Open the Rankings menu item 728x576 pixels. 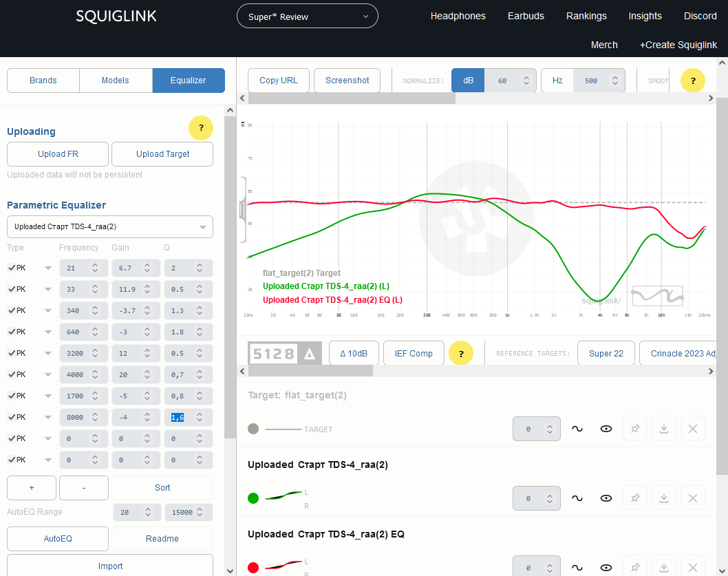tap(586, 16)
